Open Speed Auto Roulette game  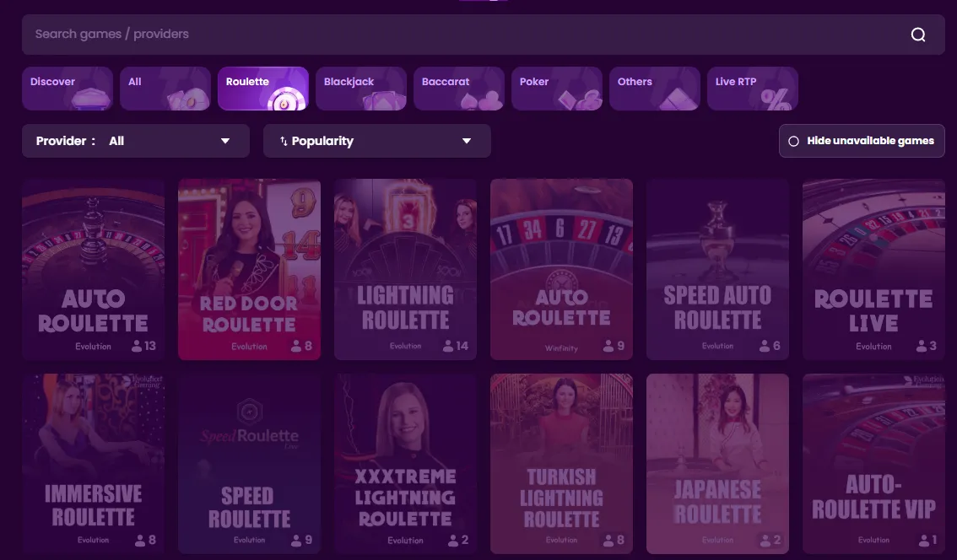coord(717,269)
